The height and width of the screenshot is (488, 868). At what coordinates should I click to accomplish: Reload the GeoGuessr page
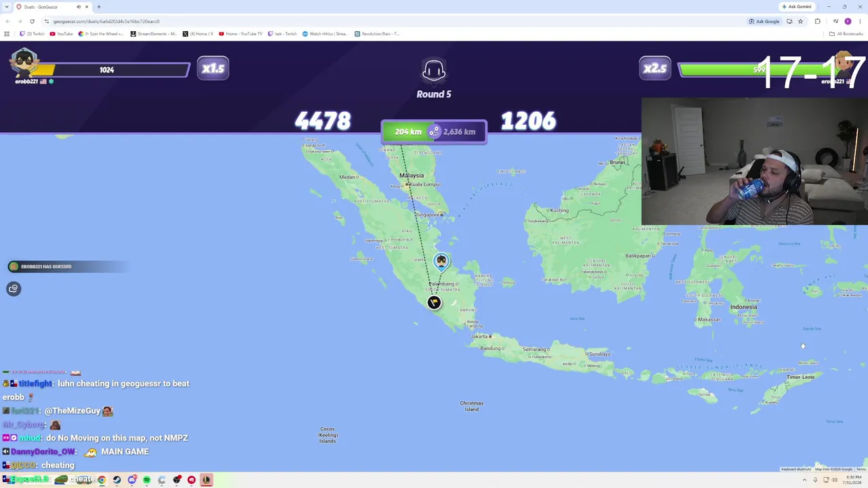point(32,21)
